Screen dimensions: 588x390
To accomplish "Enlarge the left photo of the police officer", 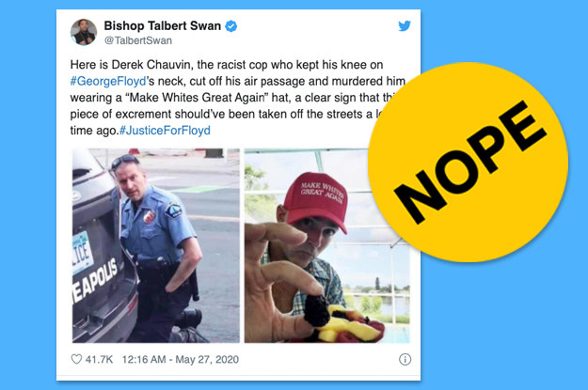I will click(x=155, y=246).
